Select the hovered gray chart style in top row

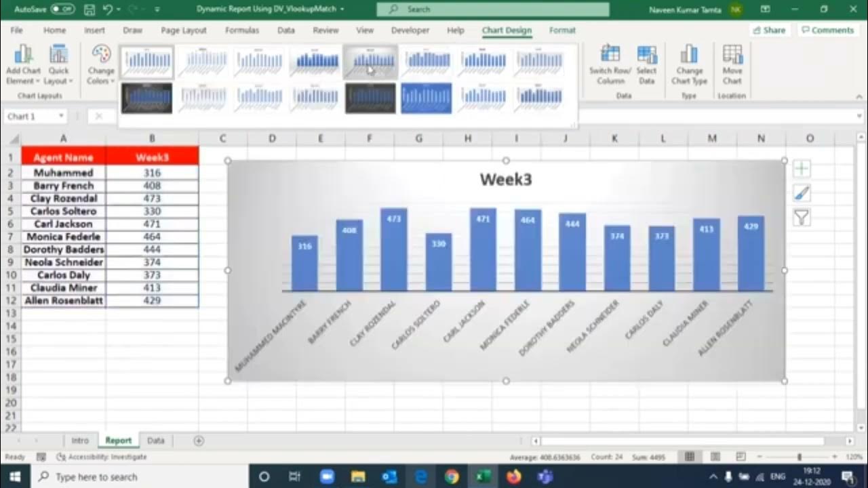pos(371,62)
